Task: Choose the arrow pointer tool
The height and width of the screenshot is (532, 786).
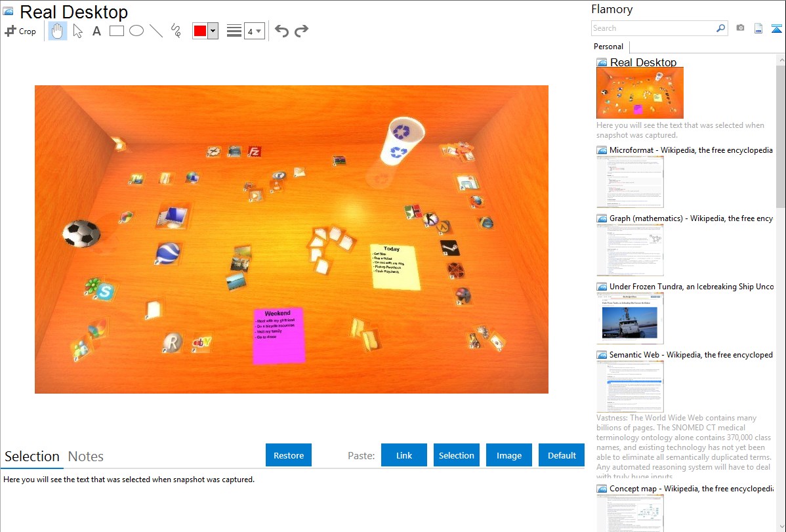Action: point(77,31)
